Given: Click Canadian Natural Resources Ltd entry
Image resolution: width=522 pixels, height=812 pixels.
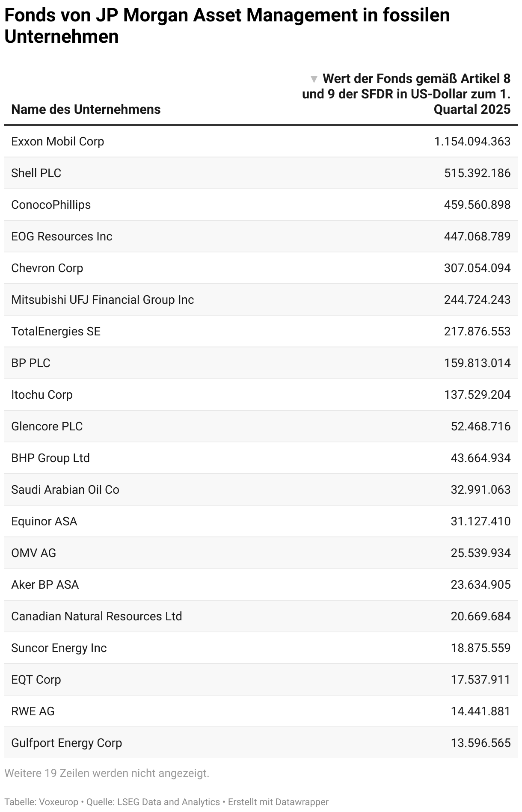Looking at the screenshot, I should tap(96, 616).
